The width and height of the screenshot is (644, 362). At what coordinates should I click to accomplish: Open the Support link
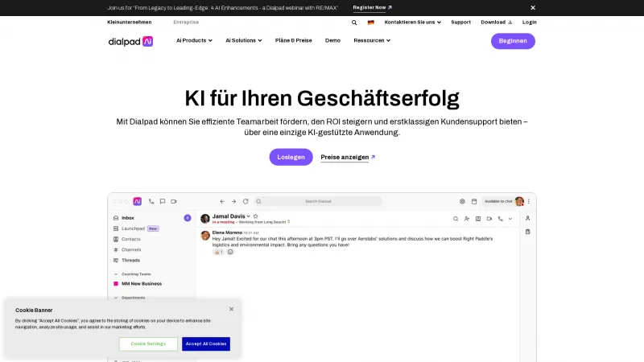click(x=460, y=23)
